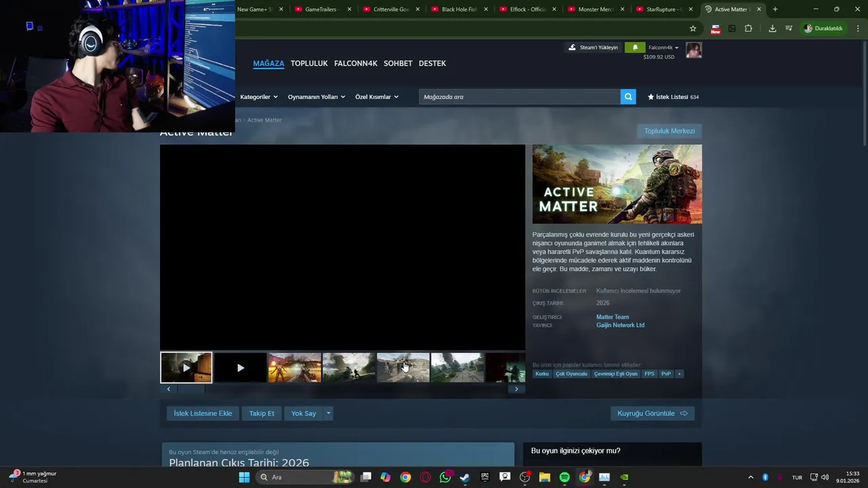Select the fiery battle screenshot thumbnail
Screen dimensions: 868x488
pyautogui.click(x=294, y=367)
